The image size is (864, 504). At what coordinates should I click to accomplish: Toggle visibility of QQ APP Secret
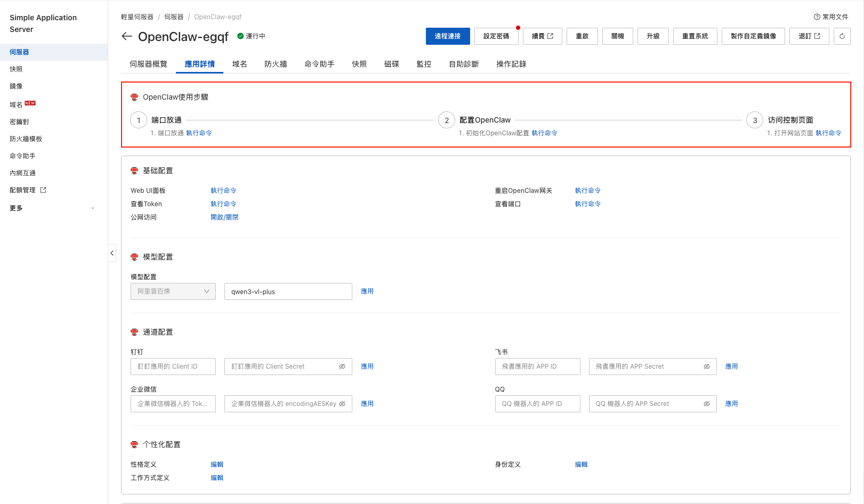[706, 404]
